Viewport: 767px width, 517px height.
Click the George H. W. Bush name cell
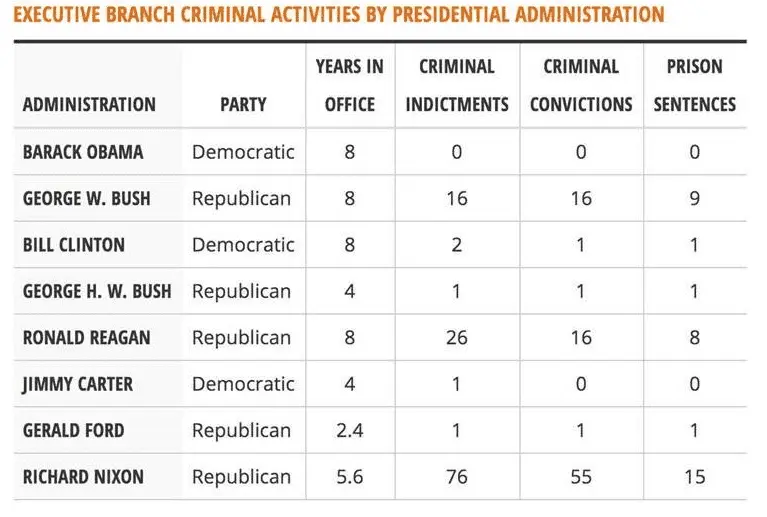[97, 291]
